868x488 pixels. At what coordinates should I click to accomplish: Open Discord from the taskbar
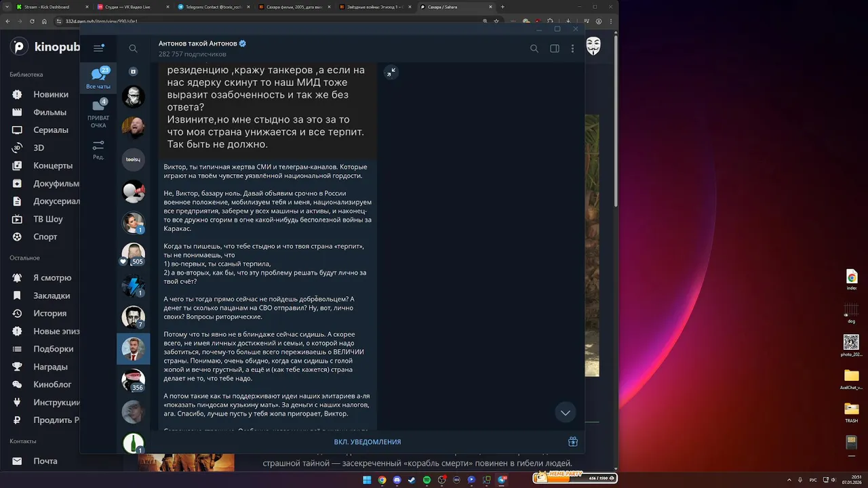(x=397, y=480)
